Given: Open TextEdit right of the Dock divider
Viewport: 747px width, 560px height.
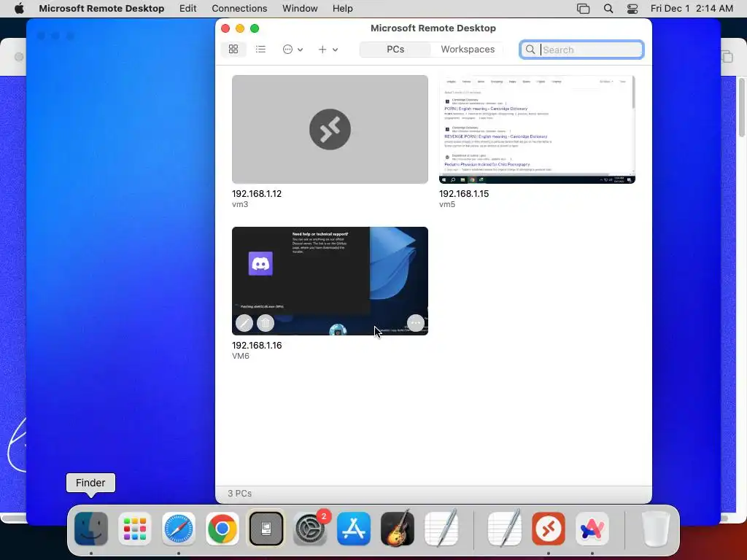Looking at the screenshot, I should 505,528.
